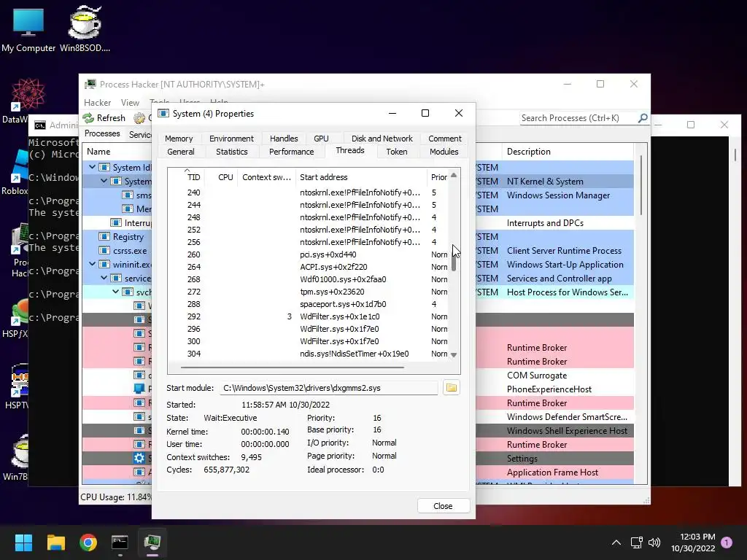Collapse the System process tree node
This screenshot has height=560, width=747.
tap(104, 181)
